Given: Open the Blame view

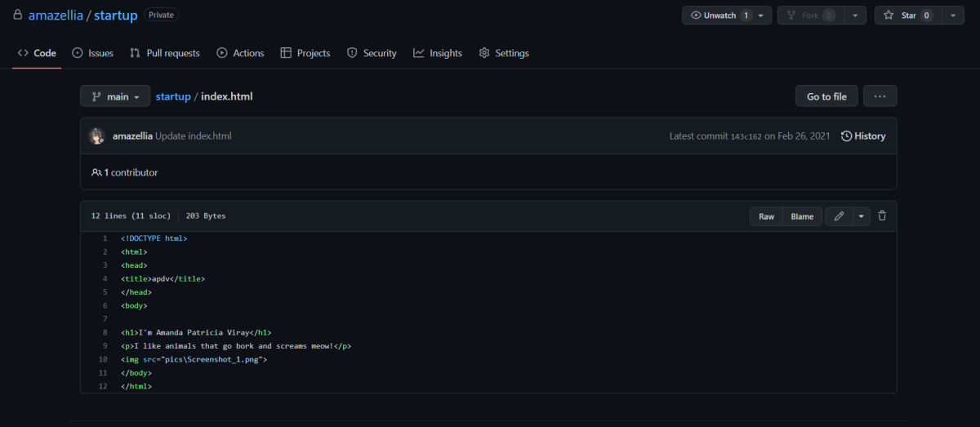Looking at the screenshot, I should (x=802, y=216).
